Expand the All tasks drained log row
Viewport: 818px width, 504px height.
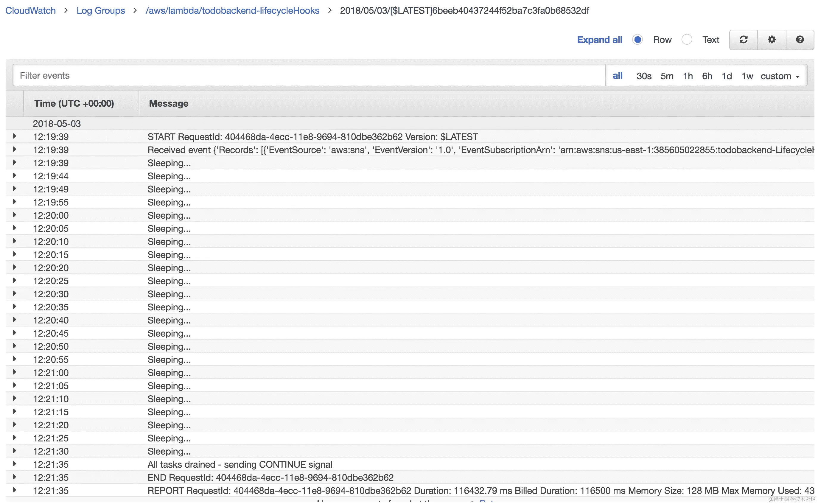pyautogui.click(x=14, y=464)
